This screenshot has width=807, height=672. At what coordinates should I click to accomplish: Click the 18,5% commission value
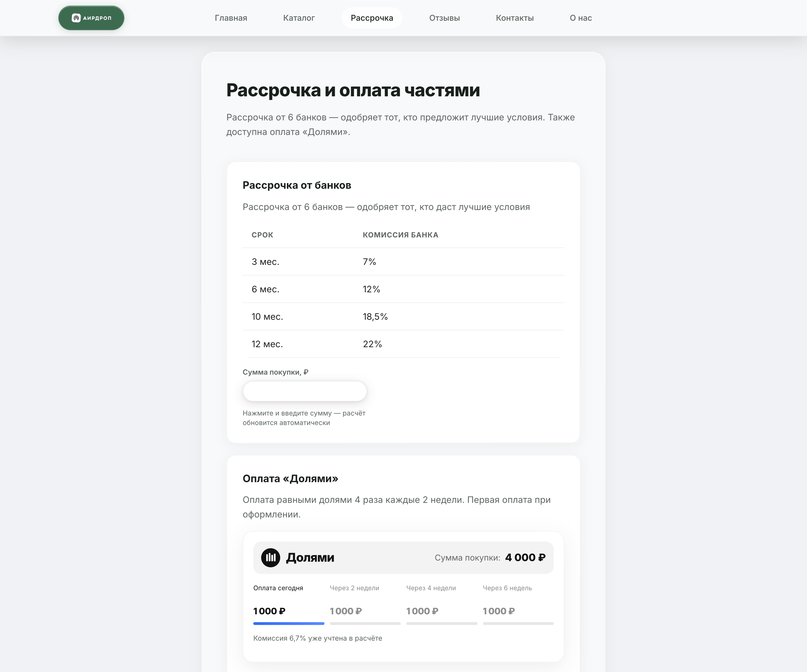[375, 317]
